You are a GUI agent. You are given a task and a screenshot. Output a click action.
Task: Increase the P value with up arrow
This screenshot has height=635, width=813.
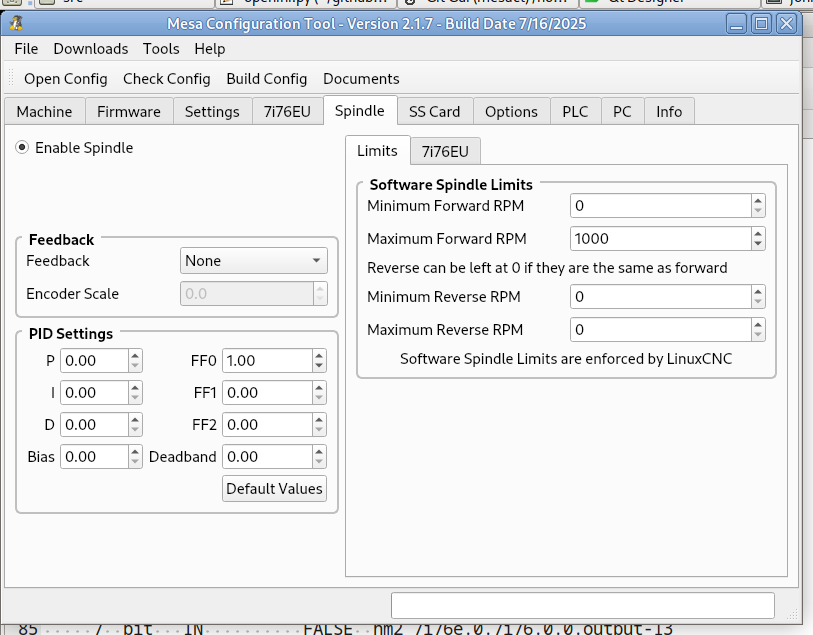click(x=135, y=356)
